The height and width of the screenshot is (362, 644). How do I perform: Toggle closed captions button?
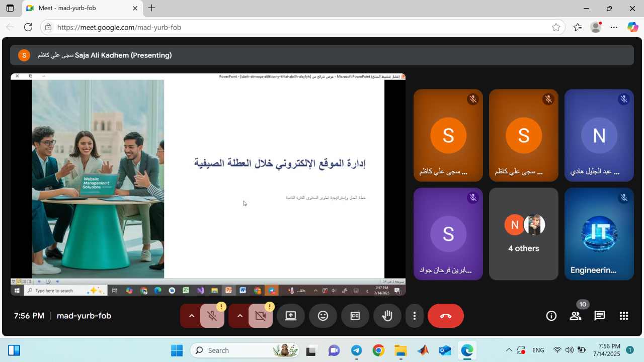[355, 316]
